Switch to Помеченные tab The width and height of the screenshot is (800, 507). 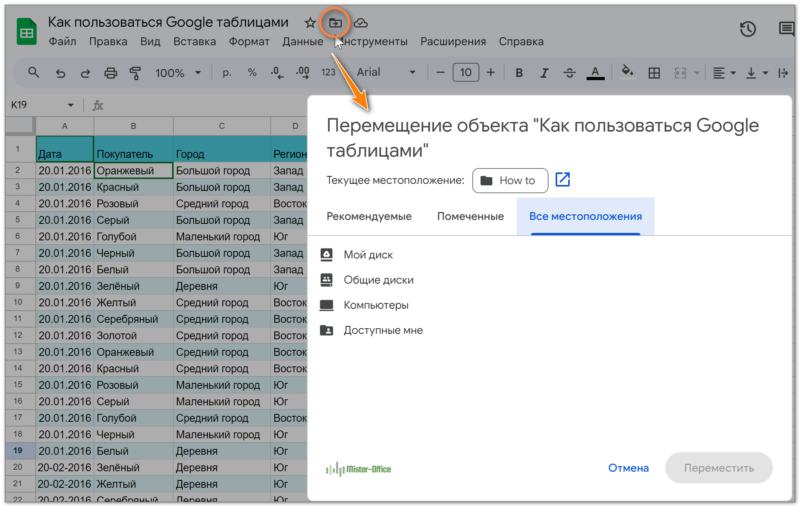click(470, 216)
